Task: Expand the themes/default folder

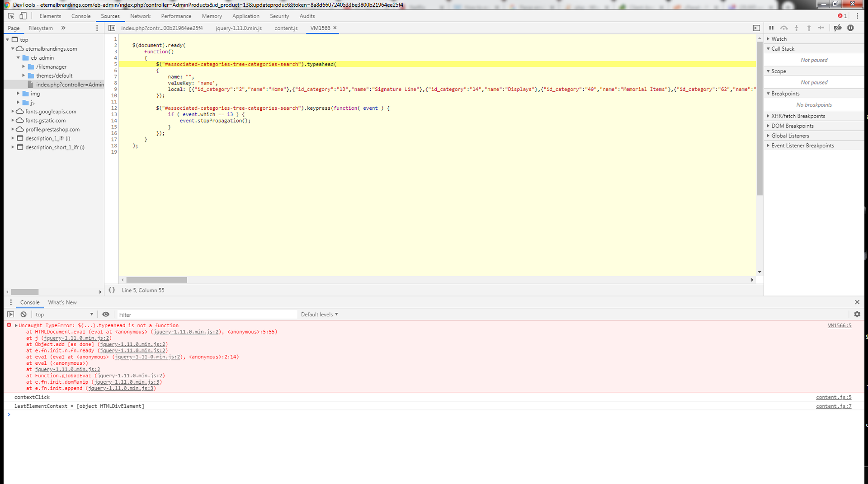Action: pos(24,76)
